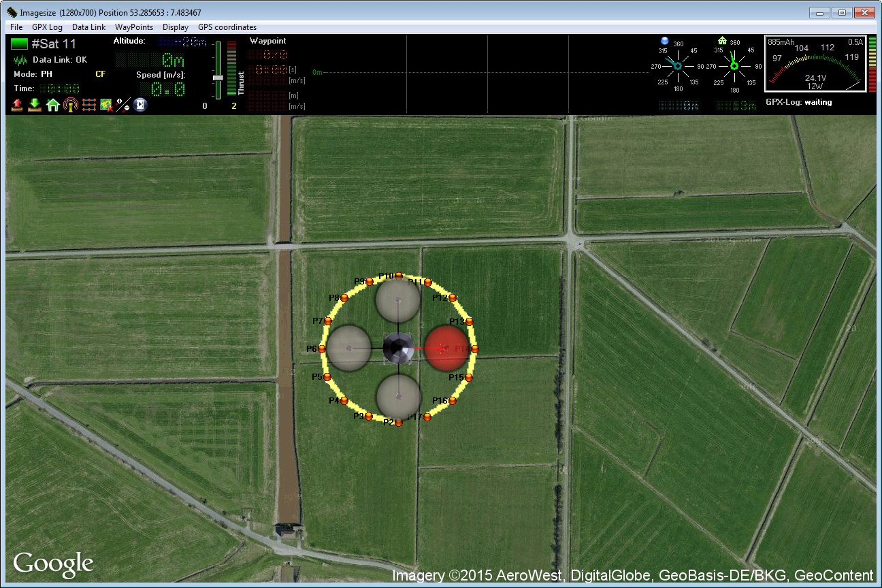Click the radio antenna tower icon
882x588 pixels.
click(70, 105)
